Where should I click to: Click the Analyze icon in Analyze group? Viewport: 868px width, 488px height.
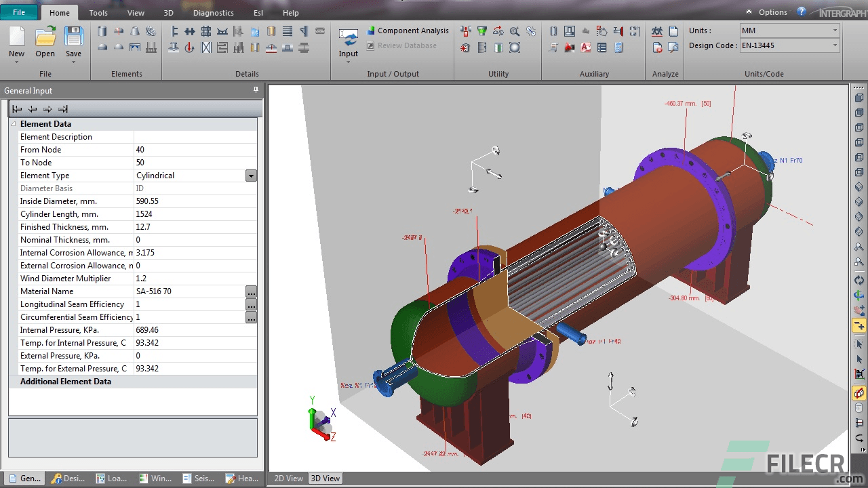pos(657,31)
